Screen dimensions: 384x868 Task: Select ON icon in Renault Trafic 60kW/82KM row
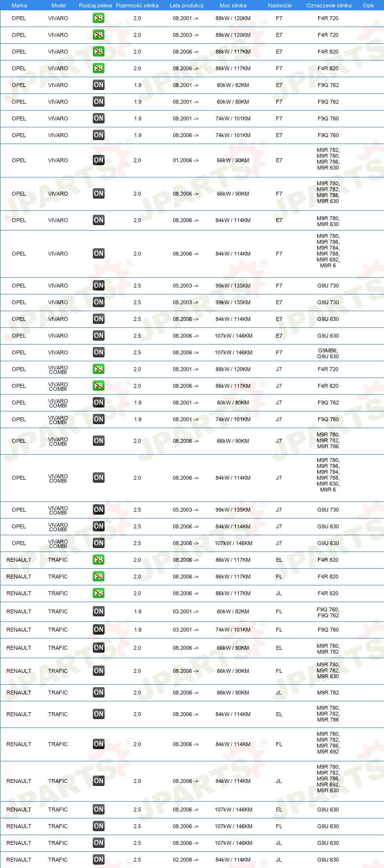coord(99,611)
